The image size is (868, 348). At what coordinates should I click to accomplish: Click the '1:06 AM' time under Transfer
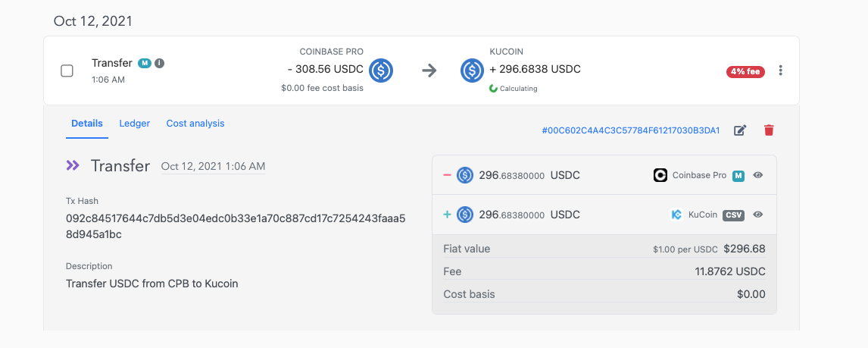pyautogui.click(x=108, y=80)
